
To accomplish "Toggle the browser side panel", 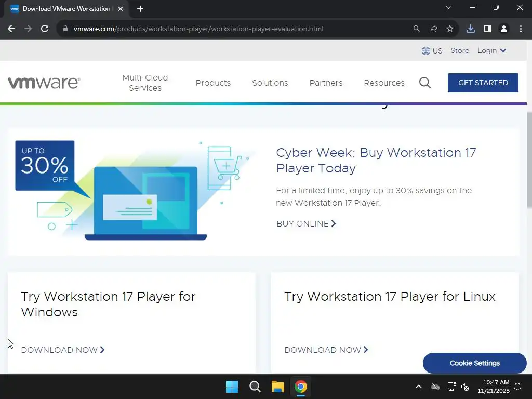I will tap(487, 29).
